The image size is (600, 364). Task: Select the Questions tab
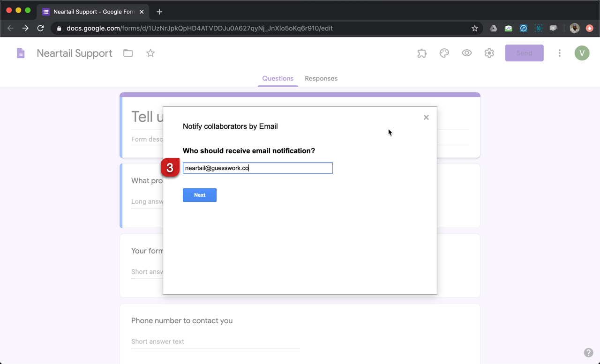(278, 79)
